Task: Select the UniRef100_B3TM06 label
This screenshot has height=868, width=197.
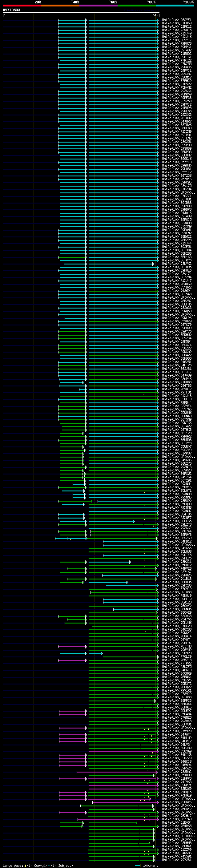Action: coord(177,125)
